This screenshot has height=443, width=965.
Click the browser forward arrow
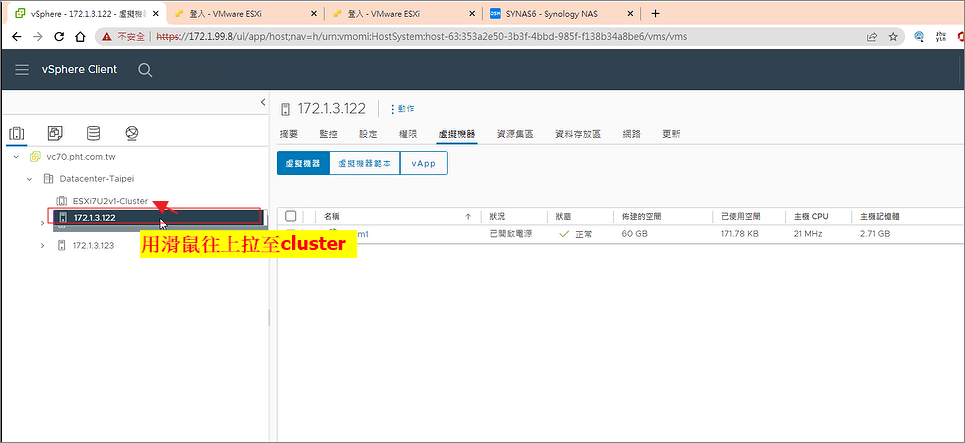click(38, 37)
